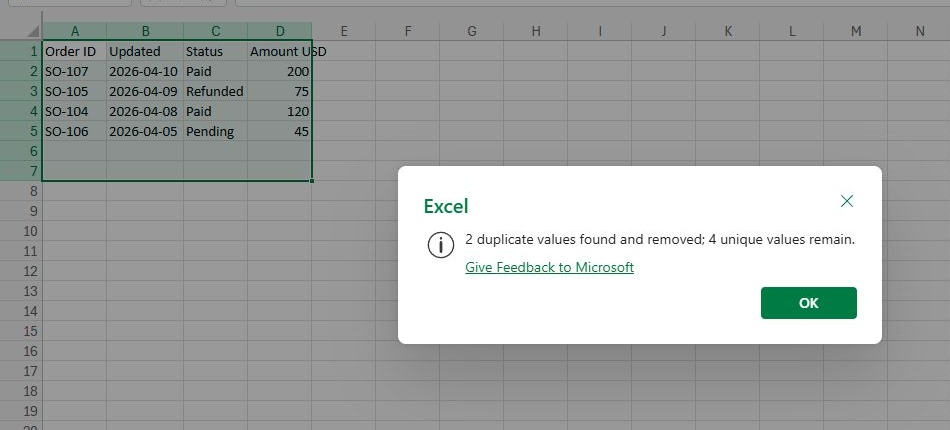Select row 1 header
Image resolution: width=950 pixels, height=430 pixels.
pos(21,51)
